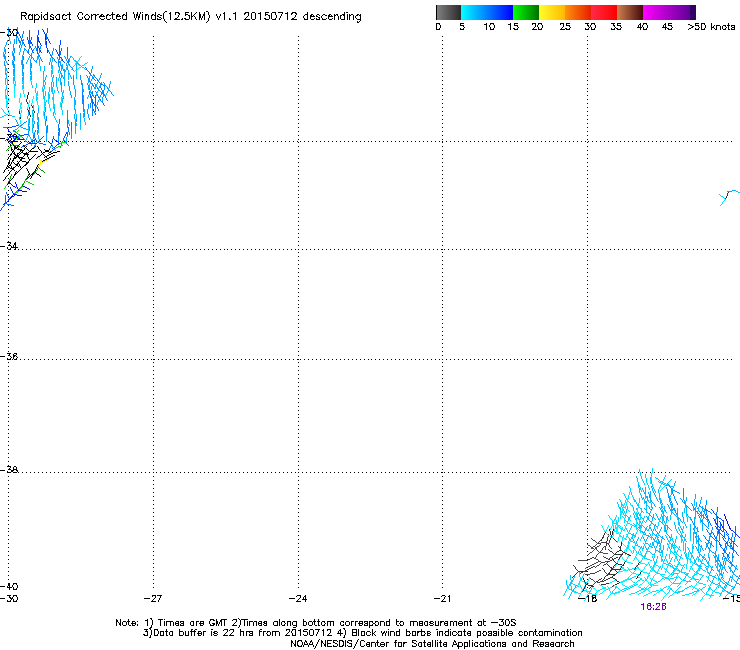The width and height of the screenshot is (740, 650).
Task: Click the green 15-20 knots color segment
Action: click(x=526, y=12)
